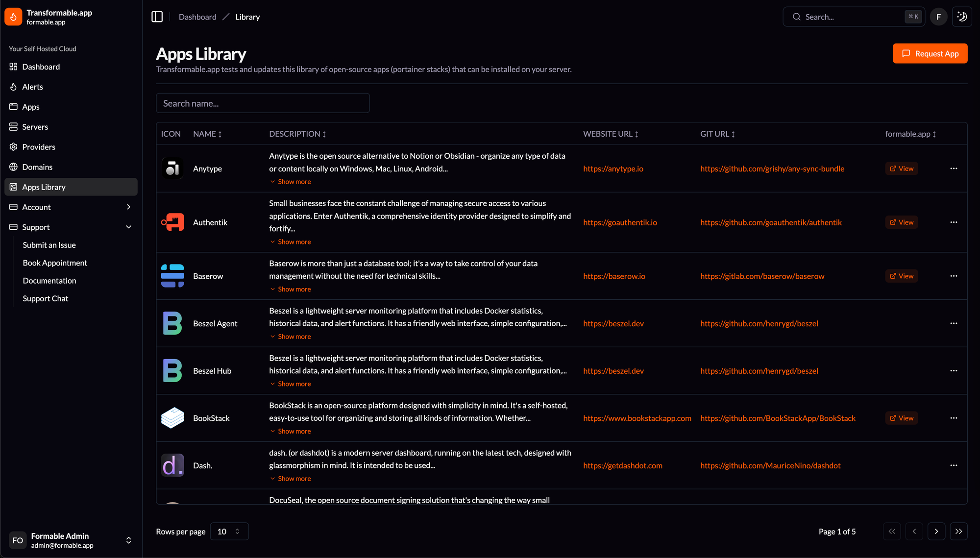Open the Domains globe icon

coord(13,167)
